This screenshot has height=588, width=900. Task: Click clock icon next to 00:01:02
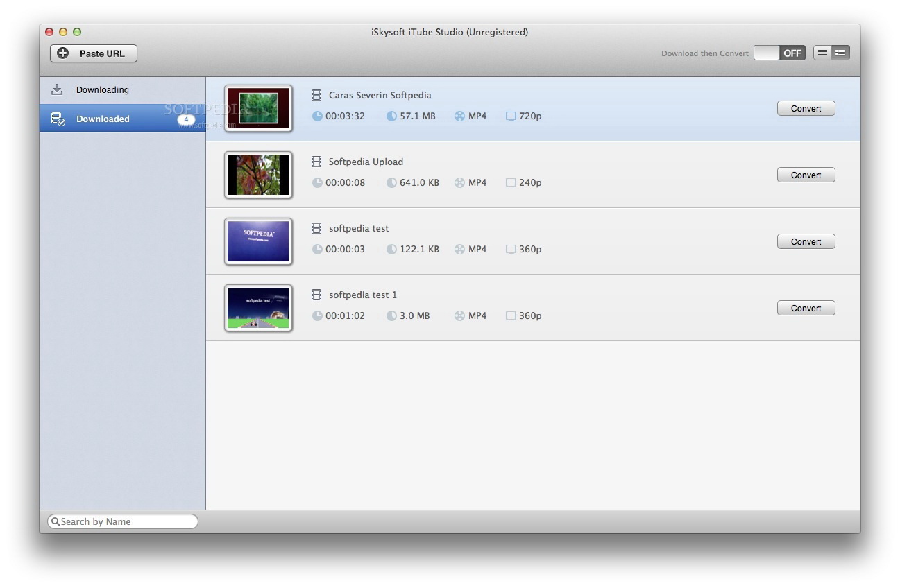pos(317,315)
